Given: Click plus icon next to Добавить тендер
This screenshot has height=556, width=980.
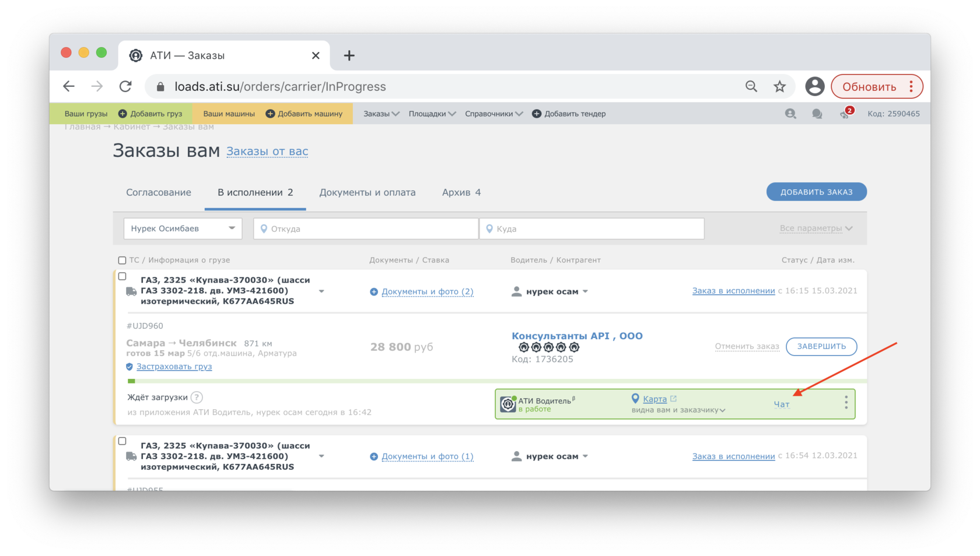Looking at the screenshot, I should (537, 114).
